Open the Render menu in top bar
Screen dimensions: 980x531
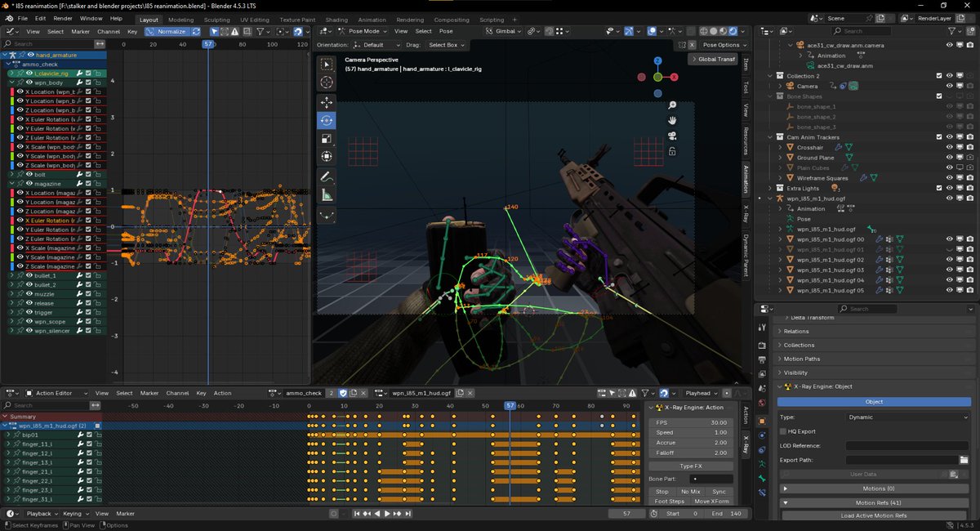(63, 18)
